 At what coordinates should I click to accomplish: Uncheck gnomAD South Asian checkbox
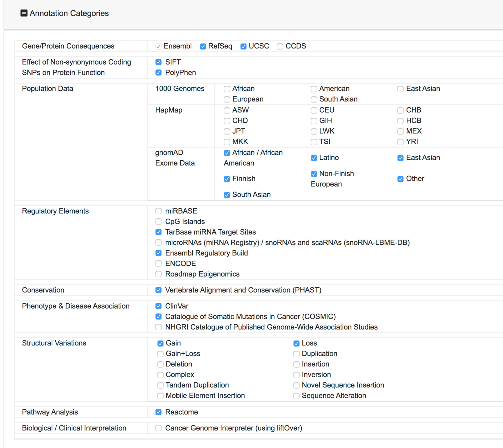[227, 195]
